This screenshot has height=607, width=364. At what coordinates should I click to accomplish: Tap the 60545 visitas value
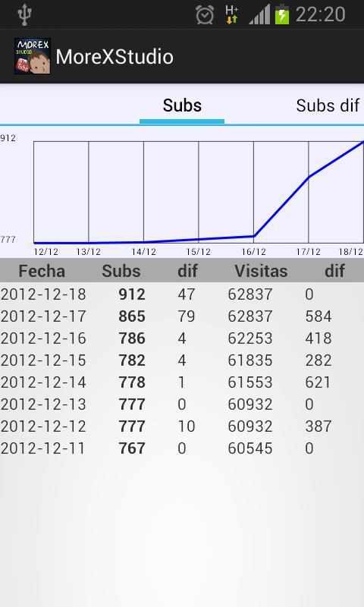pos(250,448)
